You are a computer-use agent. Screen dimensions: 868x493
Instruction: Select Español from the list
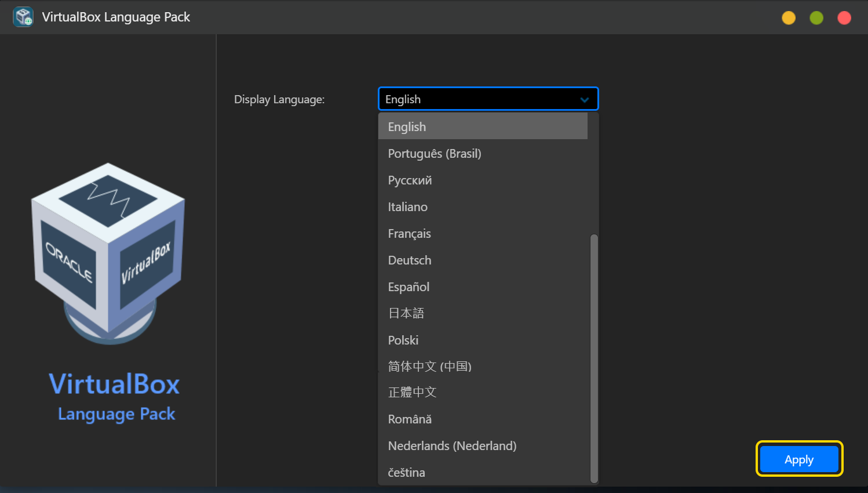point(483,287)
